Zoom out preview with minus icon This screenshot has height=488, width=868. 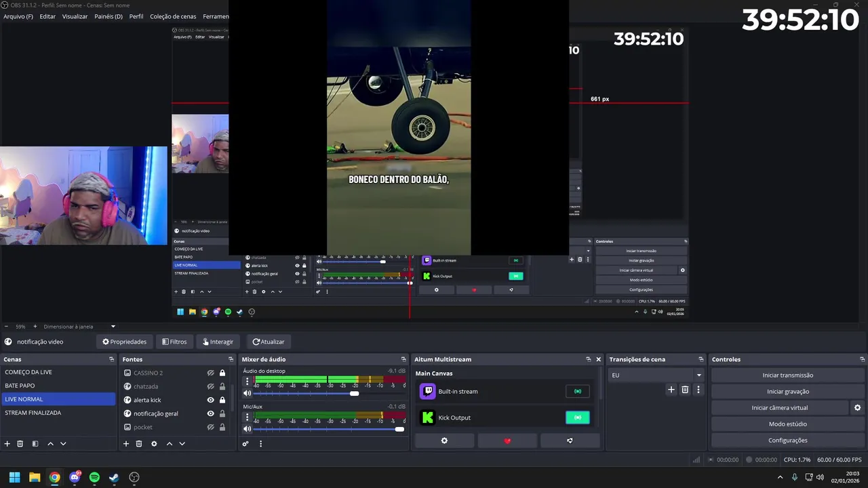pos(6,327)
